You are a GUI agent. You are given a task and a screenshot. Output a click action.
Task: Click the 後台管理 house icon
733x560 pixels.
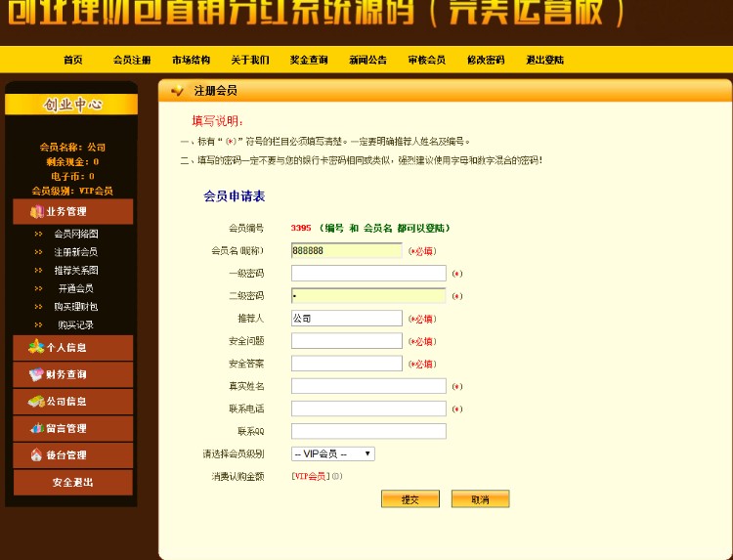click(36, 454)
